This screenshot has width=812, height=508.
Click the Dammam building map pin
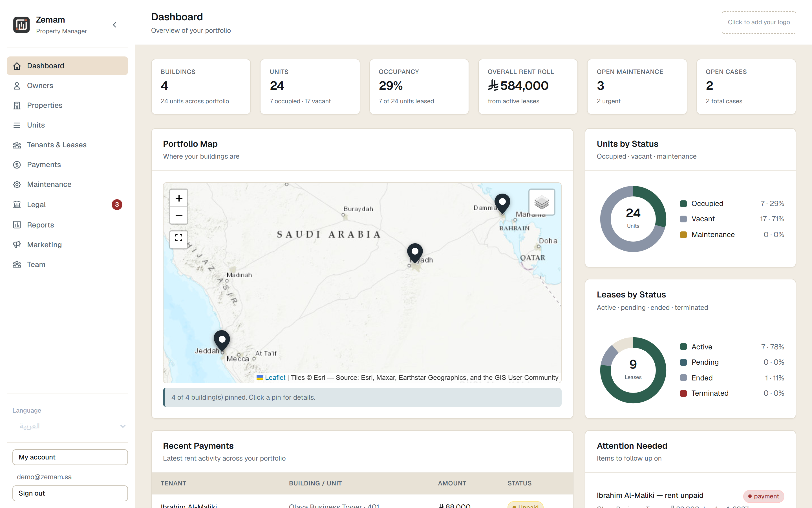point(502,203)
